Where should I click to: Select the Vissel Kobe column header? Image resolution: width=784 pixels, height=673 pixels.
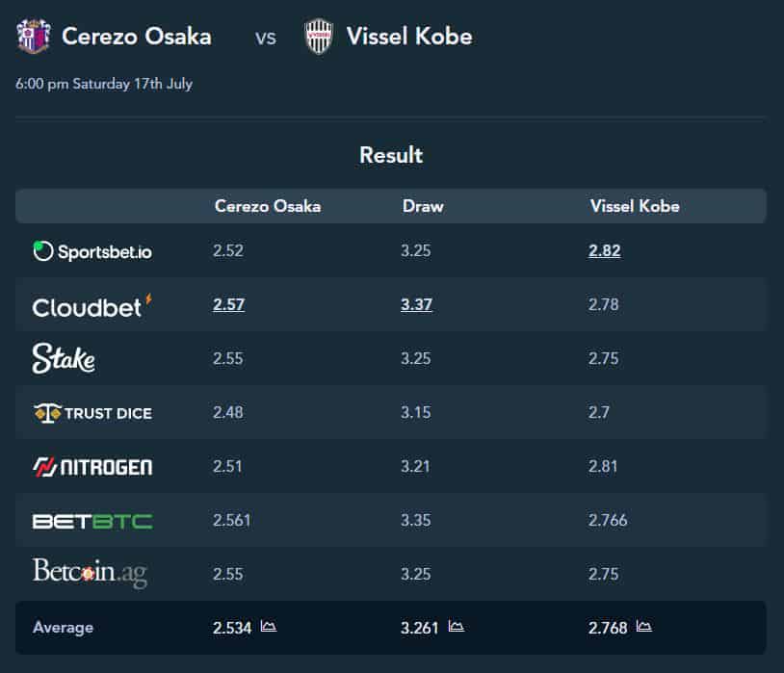pos(635,206)
